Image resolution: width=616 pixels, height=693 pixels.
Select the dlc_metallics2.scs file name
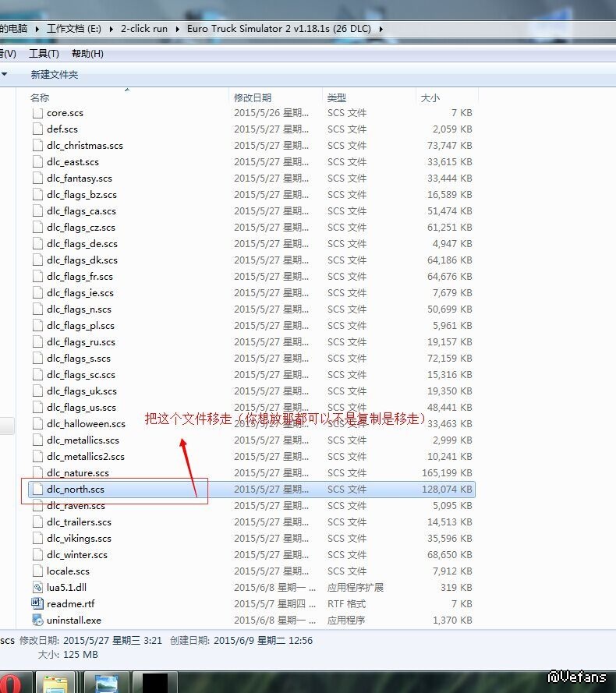[85, 456]
